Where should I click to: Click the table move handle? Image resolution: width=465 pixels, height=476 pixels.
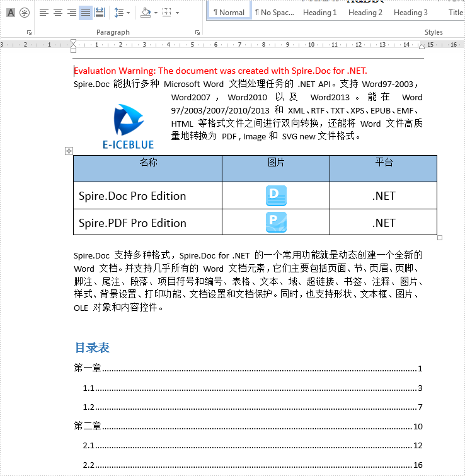[69, 151]
